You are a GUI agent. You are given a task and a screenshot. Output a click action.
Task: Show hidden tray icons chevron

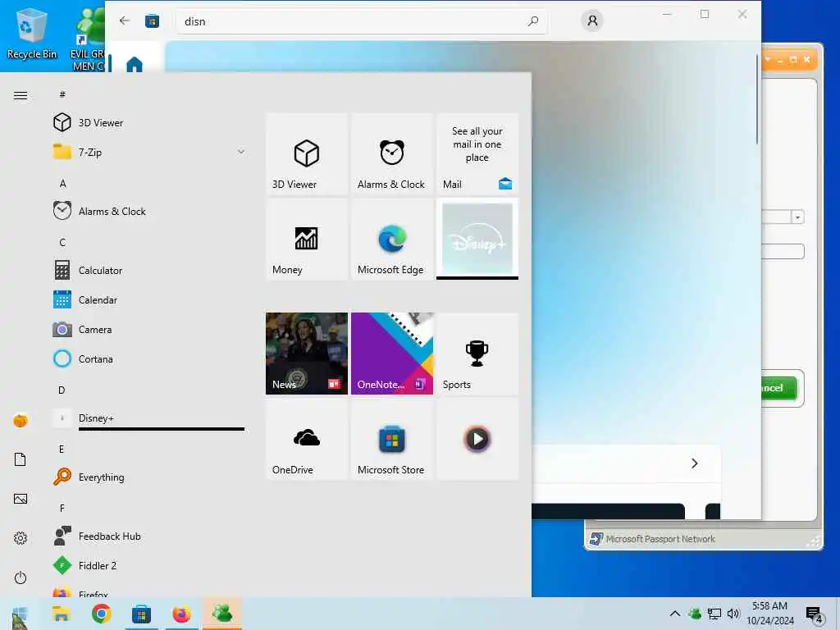[x=675, y=614]
